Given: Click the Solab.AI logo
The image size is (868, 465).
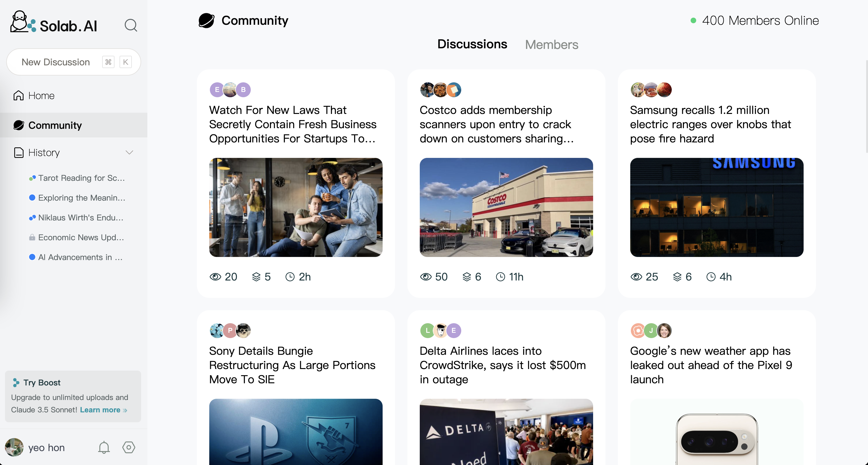Looking at the screenshot, I should pyautogui.click(x=54, y=23).
